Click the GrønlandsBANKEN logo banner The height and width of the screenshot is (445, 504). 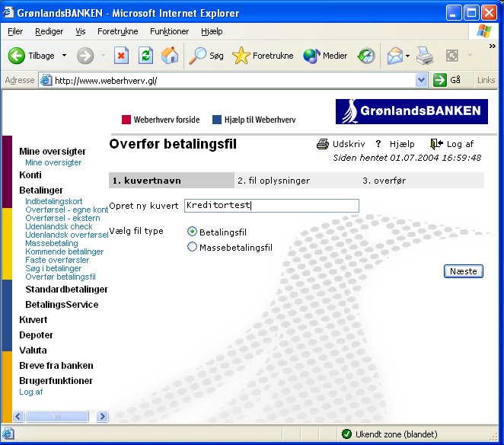coord(412,111)
